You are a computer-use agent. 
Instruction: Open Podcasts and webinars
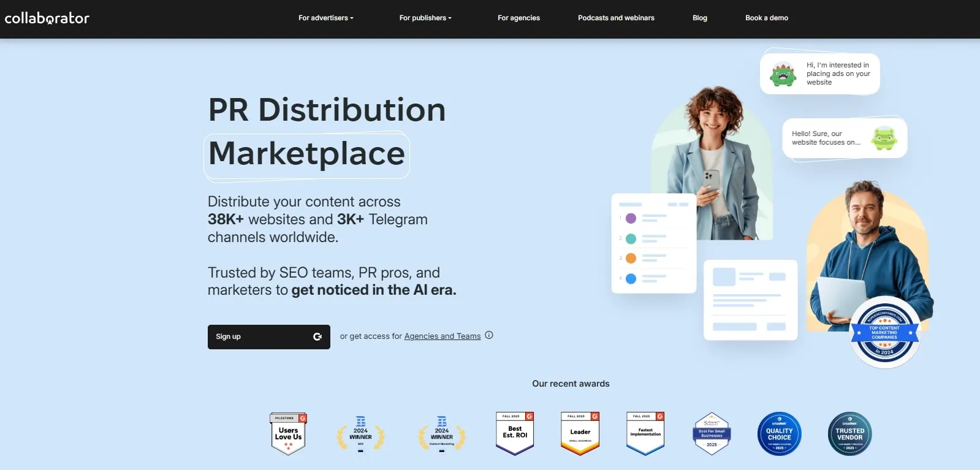[616, 18]
